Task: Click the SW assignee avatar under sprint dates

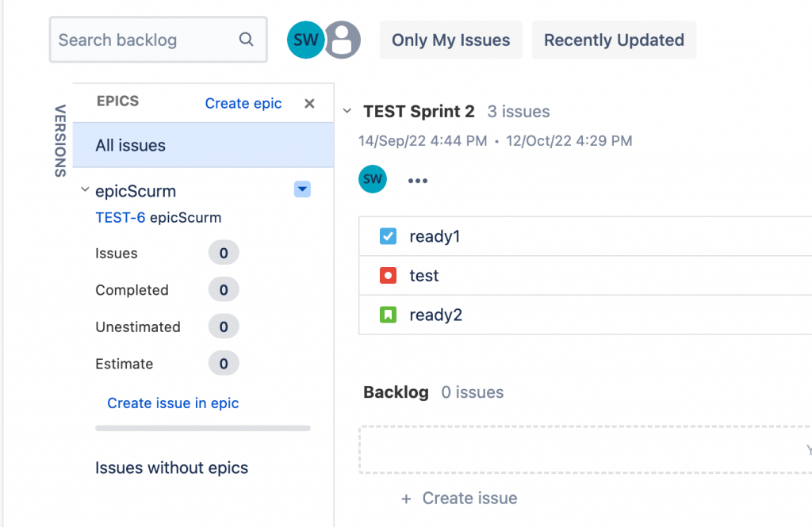Action: [373, 180]
